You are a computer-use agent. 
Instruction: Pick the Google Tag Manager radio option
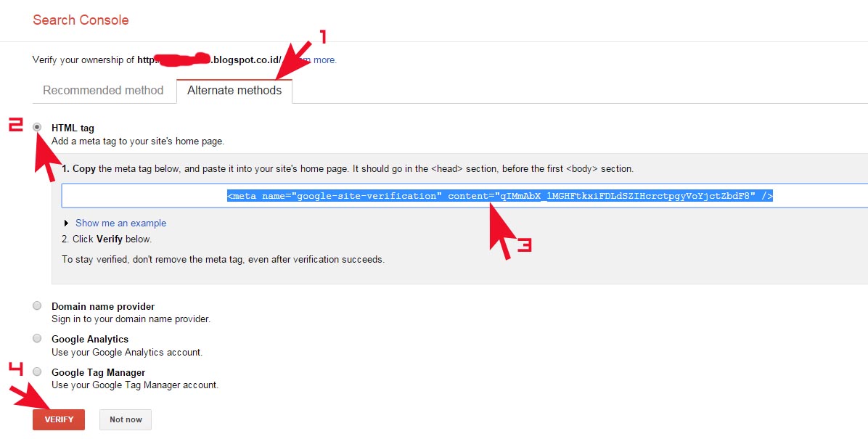37,372
